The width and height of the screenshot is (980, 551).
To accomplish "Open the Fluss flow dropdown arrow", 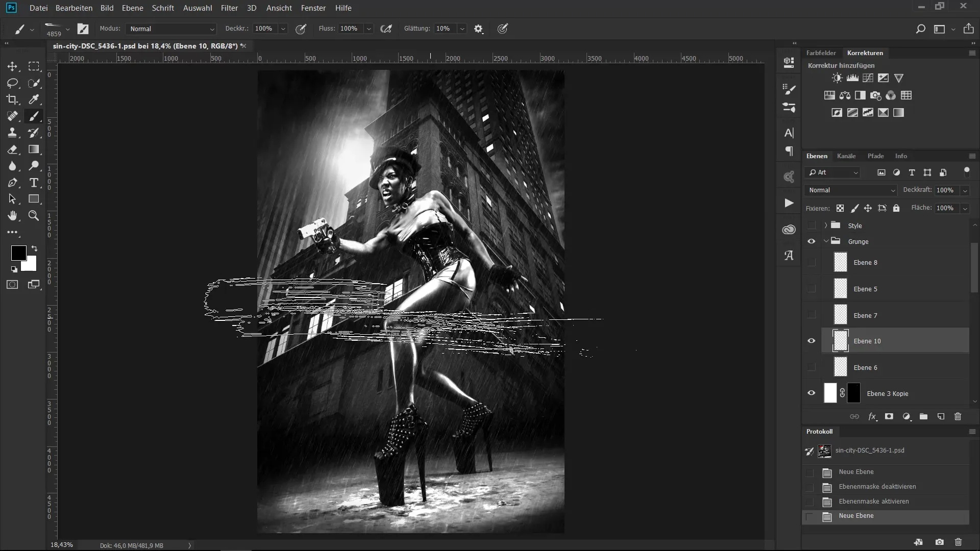I will [369, 29].
